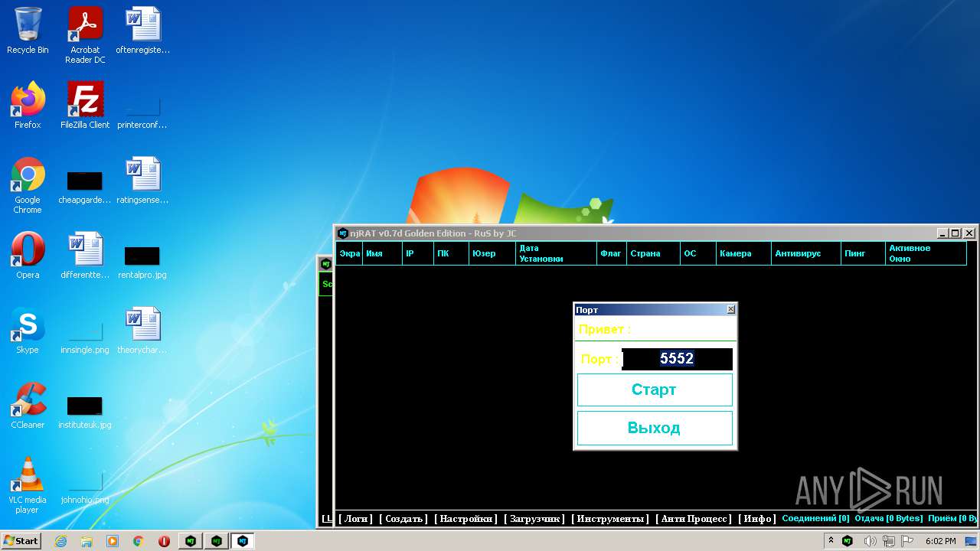Open the Логи menu item
The height and width of the screenshot is (551, 980).
(x=356, y=519)
